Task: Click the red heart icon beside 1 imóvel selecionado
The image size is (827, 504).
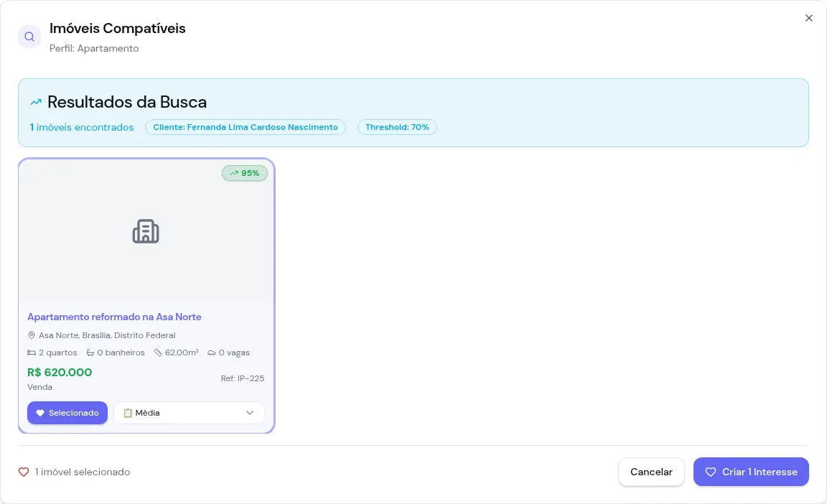Action: click(24, 472)
